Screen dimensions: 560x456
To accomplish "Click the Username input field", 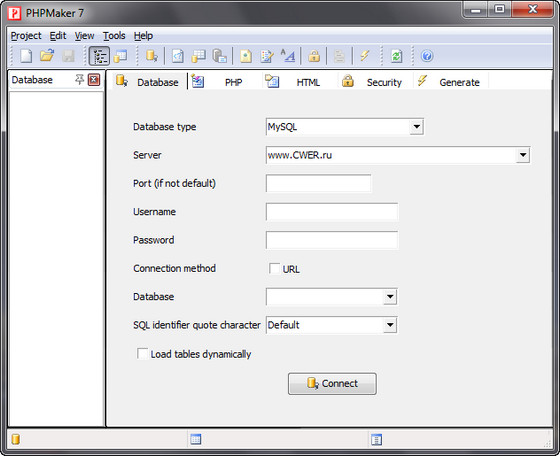I will click(x=332, y=212).
